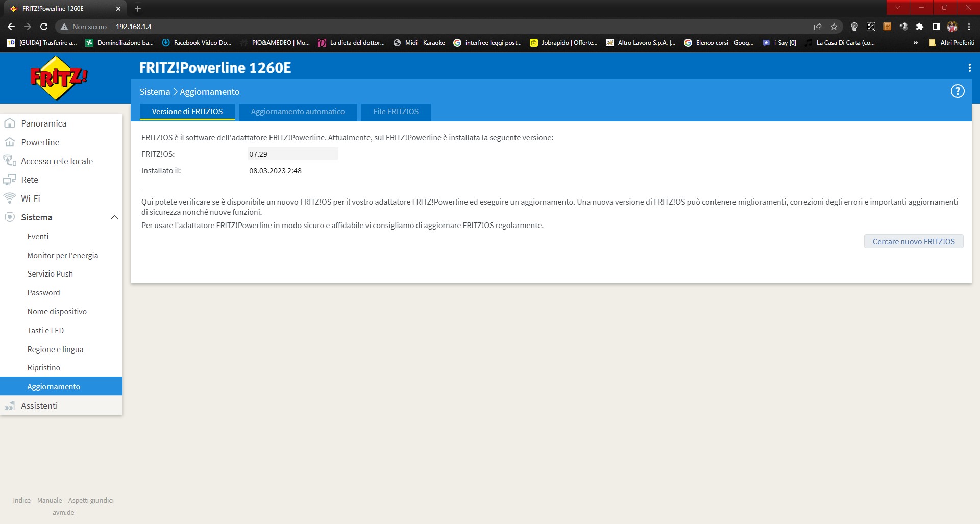Click the Sistema gear icon

[10, 217]
